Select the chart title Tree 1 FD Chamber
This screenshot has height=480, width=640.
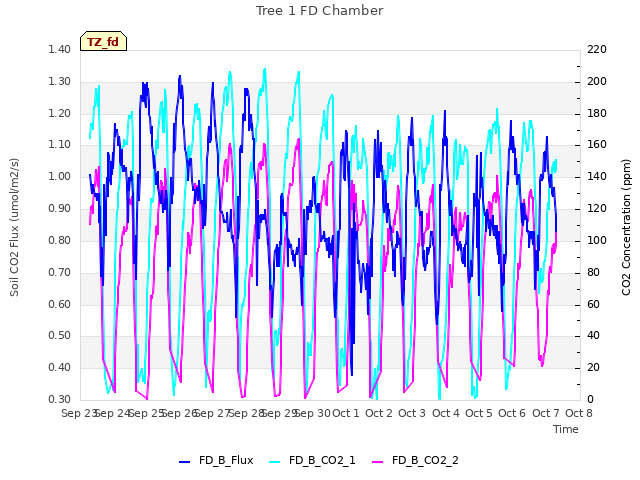[x=320, y=11]
